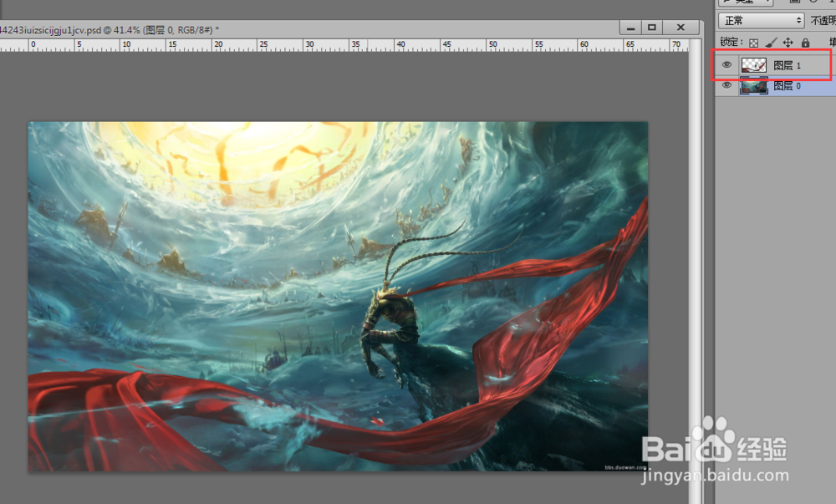Open the 正常 blend mode dropdown
Image resolution: width=836 pixels, height=504 pixels.
pos(761,20)
